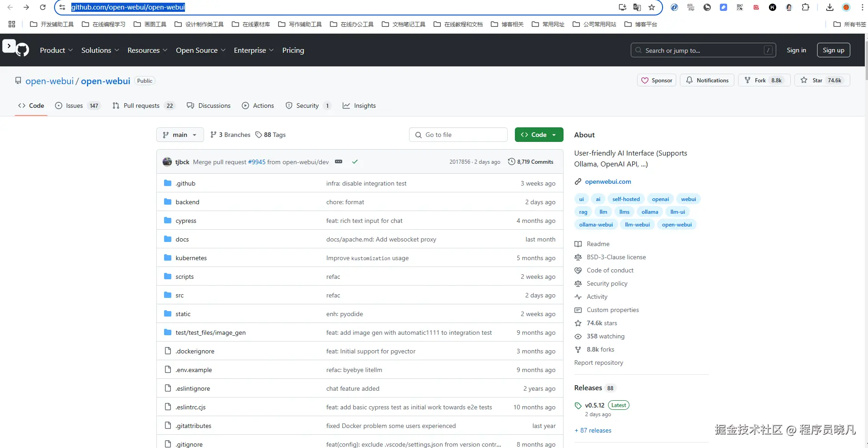View the 8,719 Commits history
The height and width of the screenshot is (448, 868).
pyautogui.click(x=531, y=161)
